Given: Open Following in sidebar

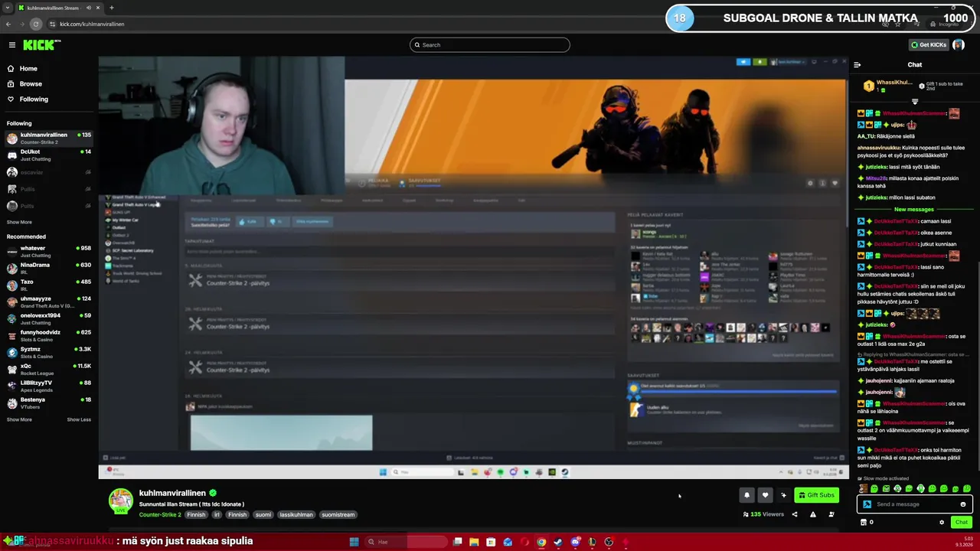Looking at the screenshot, I should [34, 99].
